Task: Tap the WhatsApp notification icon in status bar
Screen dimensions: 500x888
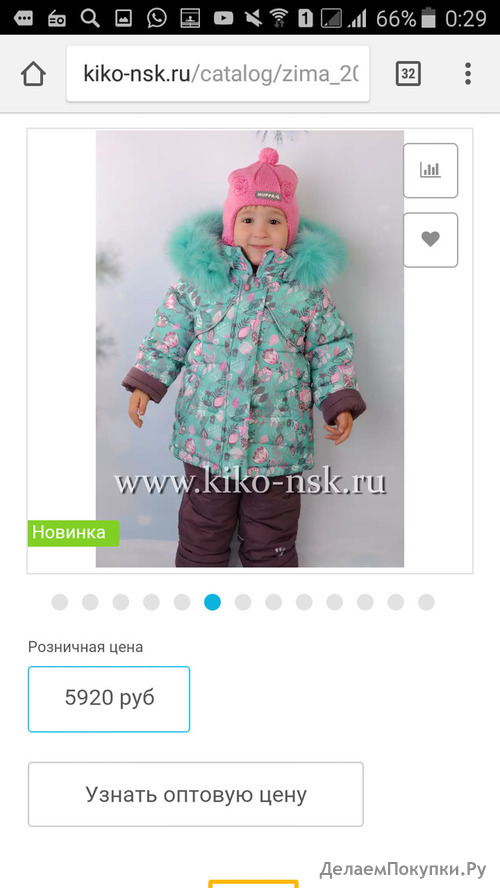Action: click(x=156, y=18)
